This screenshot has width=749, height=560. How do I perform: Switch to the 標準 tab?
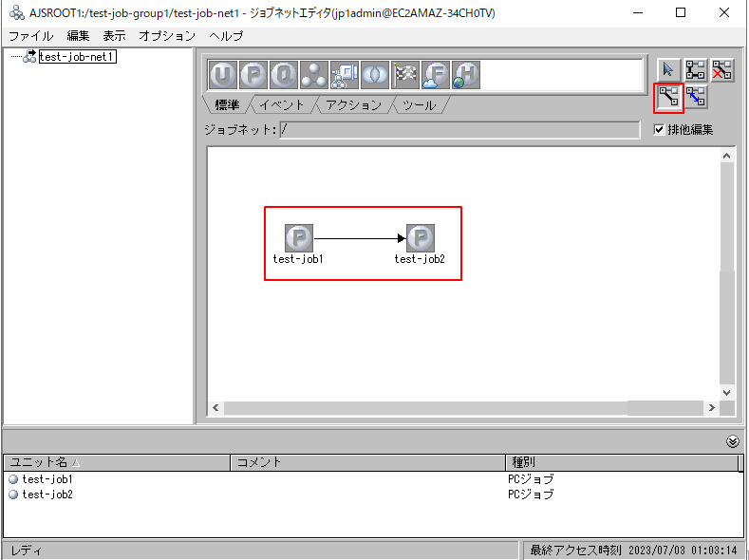[x=228, y=105]
